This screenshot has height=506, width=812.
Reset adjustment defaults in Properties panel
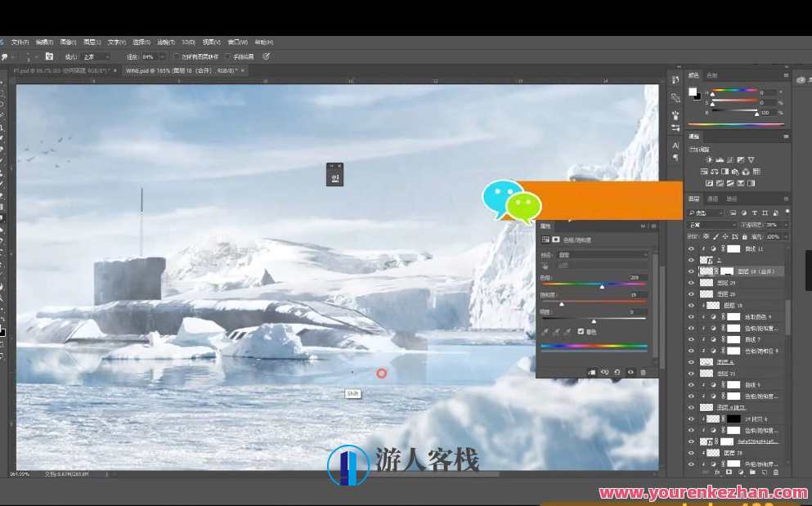coord(617,372)
